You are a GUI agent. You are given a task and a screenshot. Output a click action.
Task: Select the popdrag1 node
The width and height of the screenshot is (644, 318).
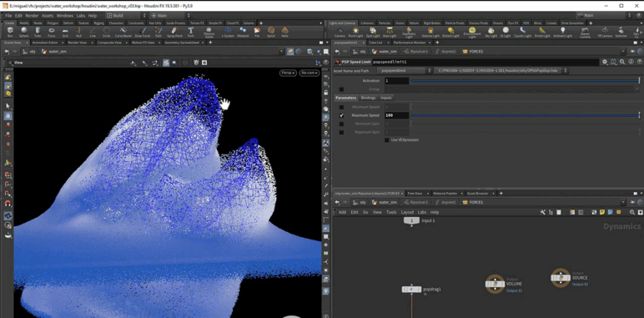click(411, 290)
